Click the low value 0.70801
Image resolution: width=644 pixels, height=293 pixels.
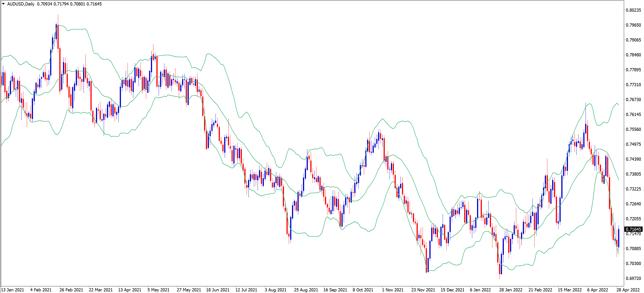tap(77, 4)
